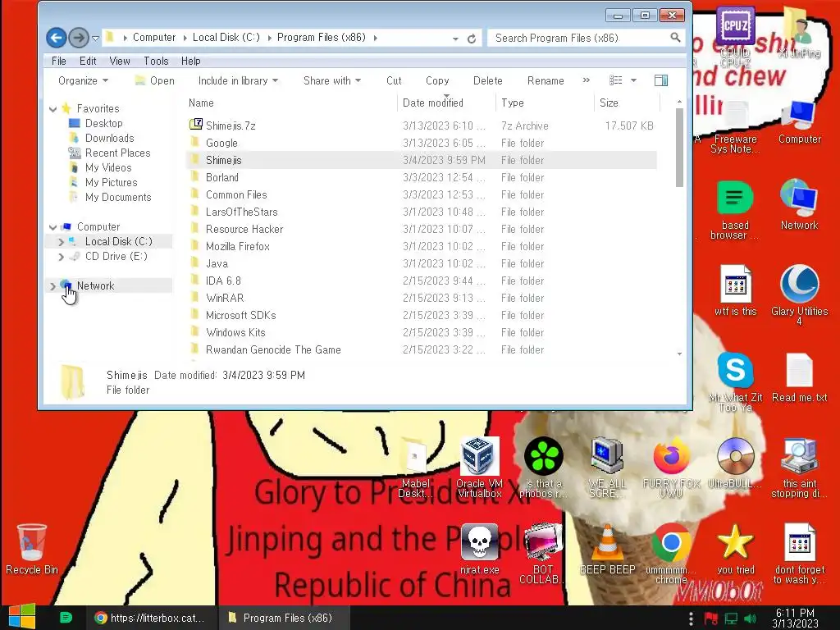The width and height of the screenshot is (840, 630).
Task: Select Oracle VM Virtualbox desktop icon
Action: tap(479, 468)
